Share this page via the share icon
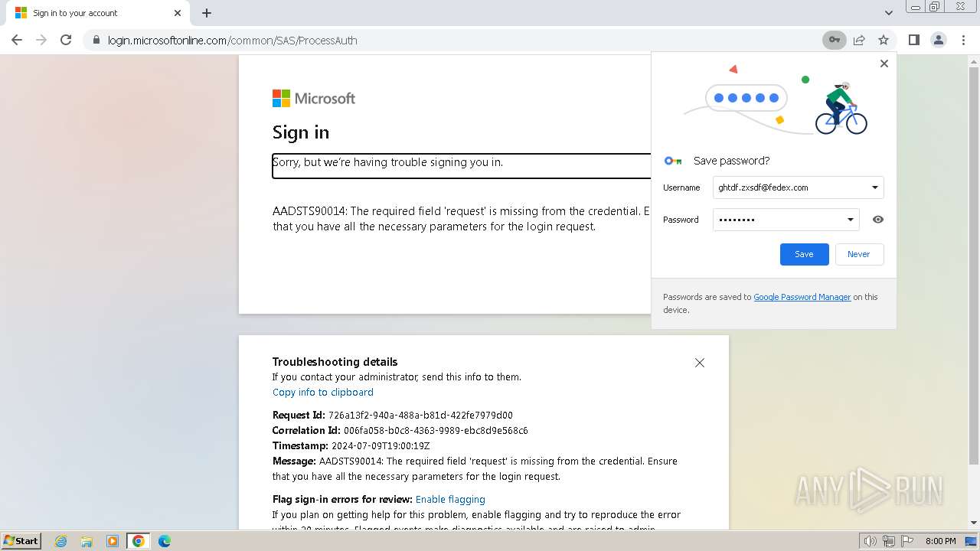The width and height of the screenshot is (980, 551). (x=859, y=40)
